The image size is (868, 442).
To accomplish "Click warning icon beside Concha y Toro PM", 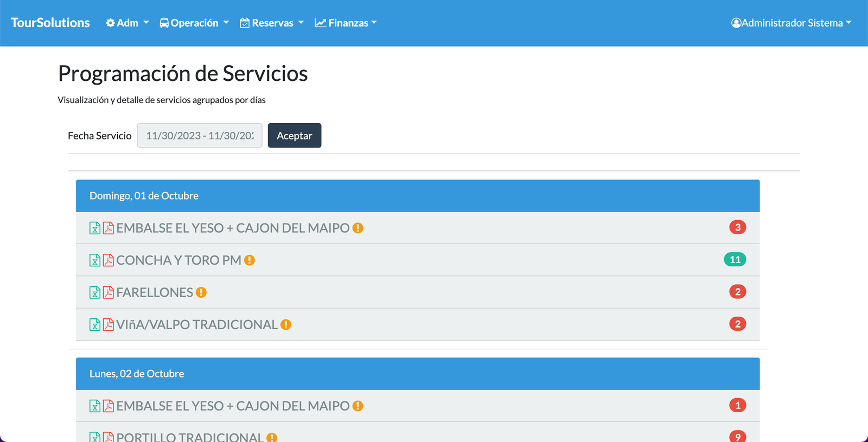I will pyautogui.click(x=250, y=260).
